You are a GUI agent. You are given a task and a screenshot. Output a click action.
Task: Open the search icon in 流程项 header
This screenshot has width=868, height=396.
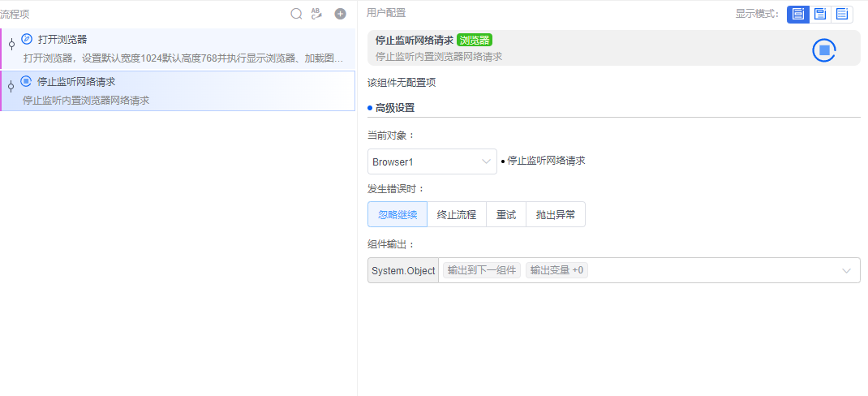tap(297, 14)
